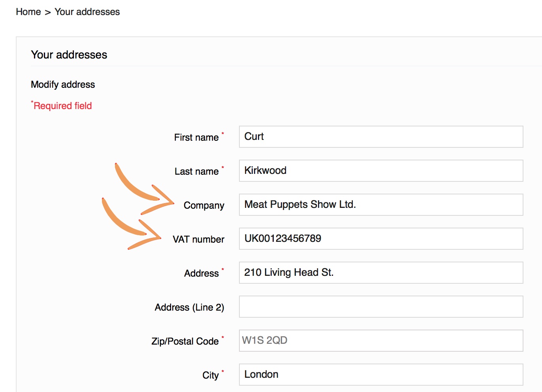Click the City field containing London
The width and height of the screenshot is (542, 392).
pyautogui.click(x=381, y=375)
